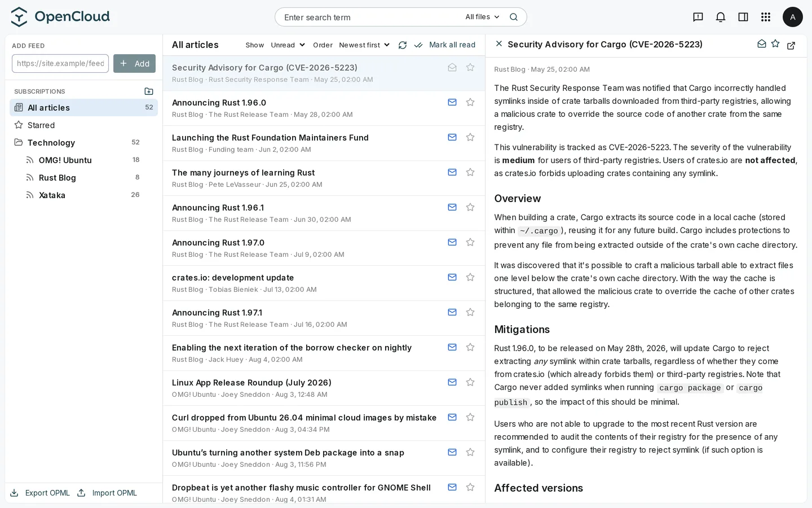The image size is (812, 508).
Task: Mark crates.io development update as read
Action: click(x=452, y=277)
